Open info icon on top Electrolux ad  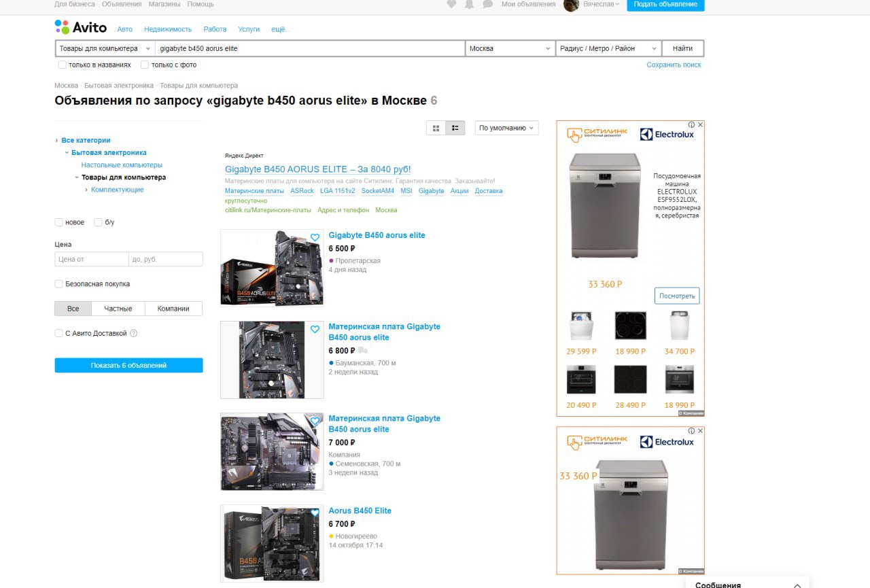[x=691, y=125]
